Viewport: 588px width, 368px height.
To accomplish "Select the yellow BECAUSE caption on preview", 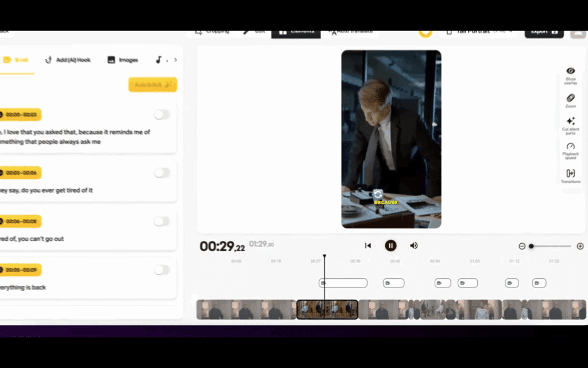I will click(386, 202).
